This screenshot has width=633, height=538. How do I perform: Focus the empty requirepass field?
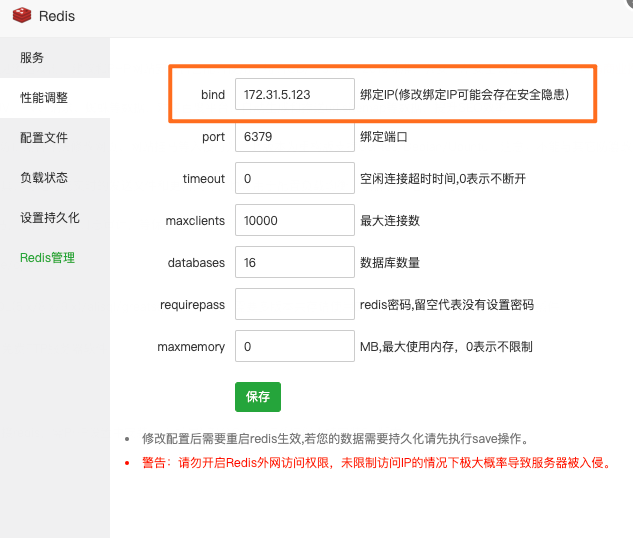coord(295,304)
